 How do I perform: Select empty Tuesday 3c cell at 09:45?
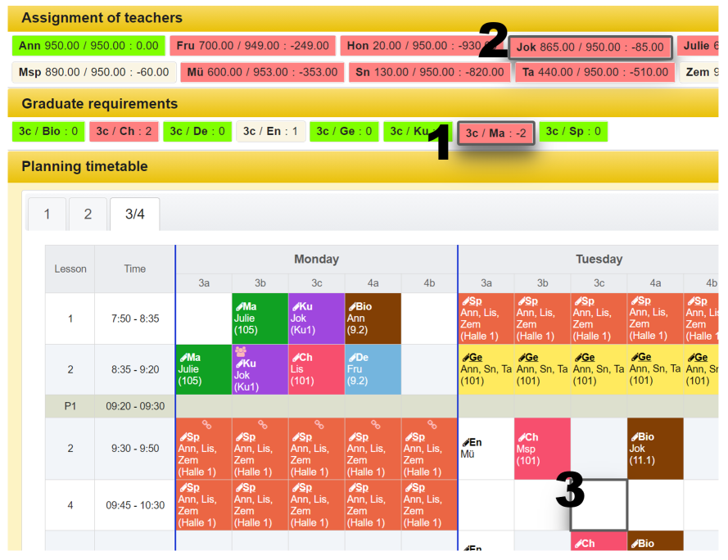pyautogui.click(x=599, y=504)
